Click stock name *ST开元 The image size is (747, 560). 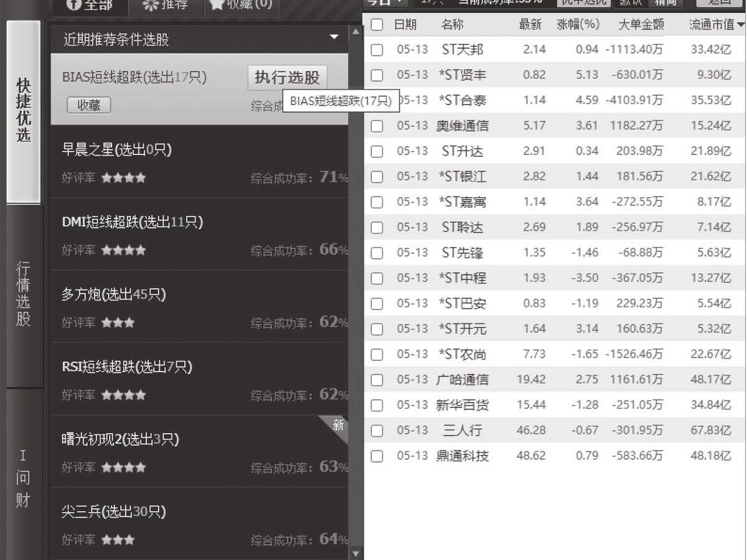[x=463, y=329]
